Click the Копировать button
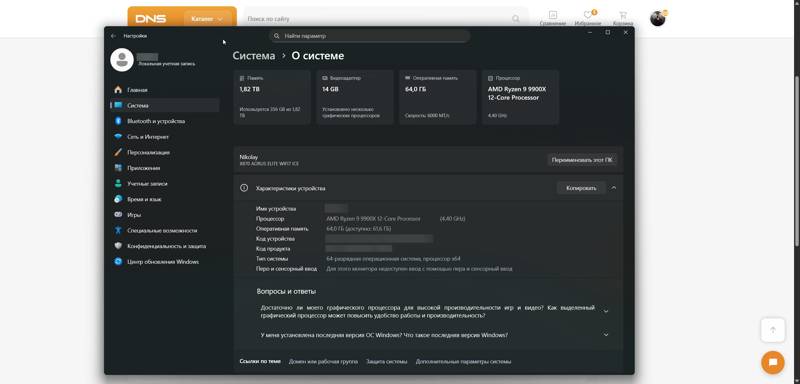The image size is (800, 384). click(581, 188)
